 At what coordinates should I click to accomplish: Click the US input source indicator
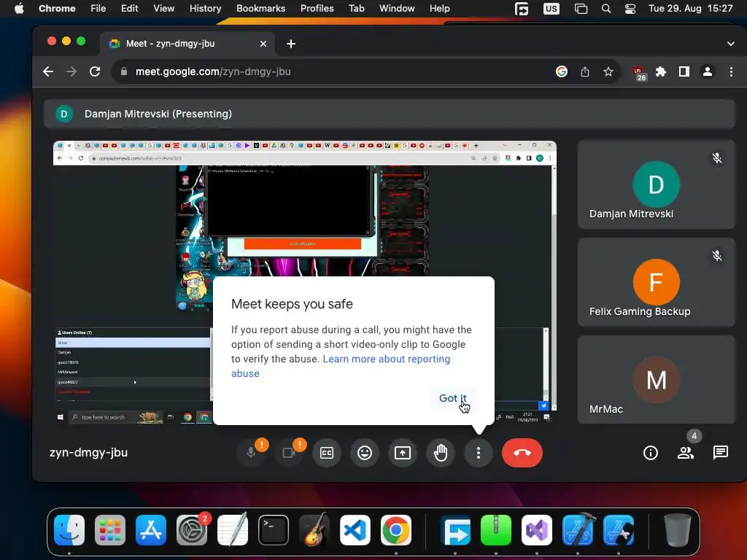pyautogui.click(x=551, y=9)
